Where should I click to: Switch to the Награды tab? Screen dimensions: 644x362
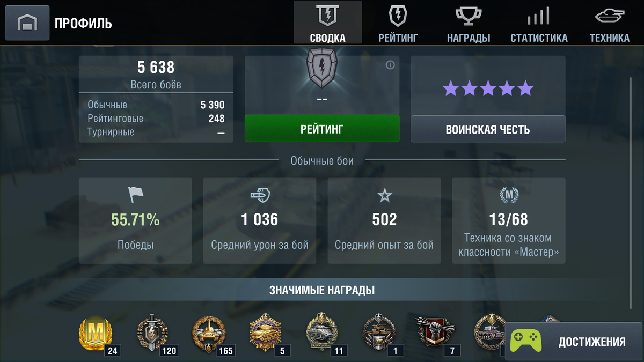click(469, 23)
